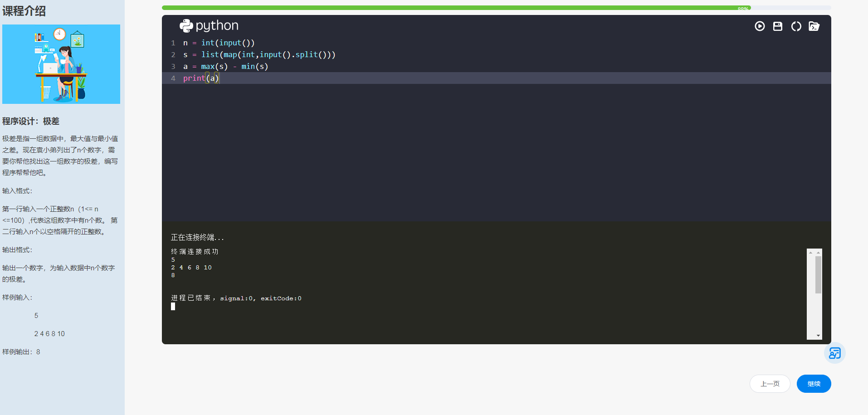Viewport: 868px width, 415px height.
Task: Run the Python code with play icon
Action: point(760,26)
